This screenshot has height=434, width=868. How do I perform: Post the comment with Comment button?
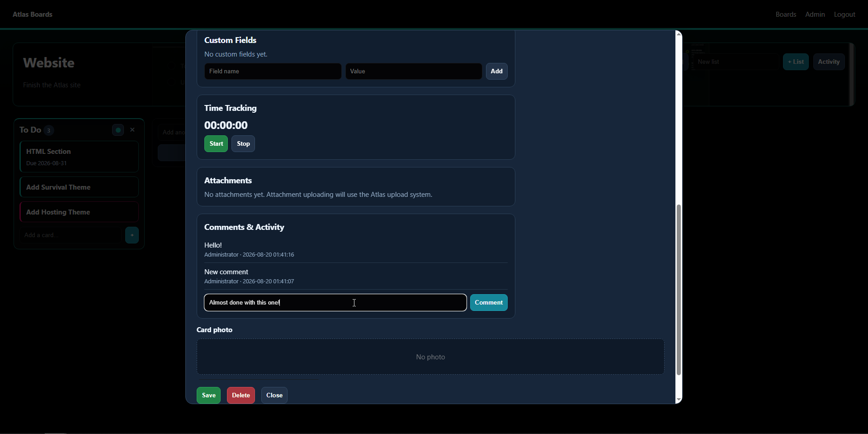(489, 302)
